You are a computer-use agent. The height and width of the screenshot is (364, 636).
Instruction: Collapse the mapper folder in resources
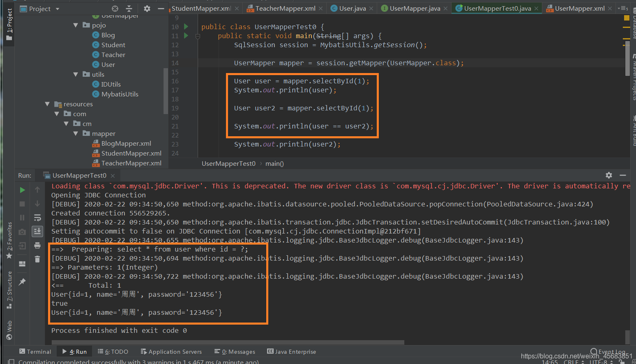[76, 134]
